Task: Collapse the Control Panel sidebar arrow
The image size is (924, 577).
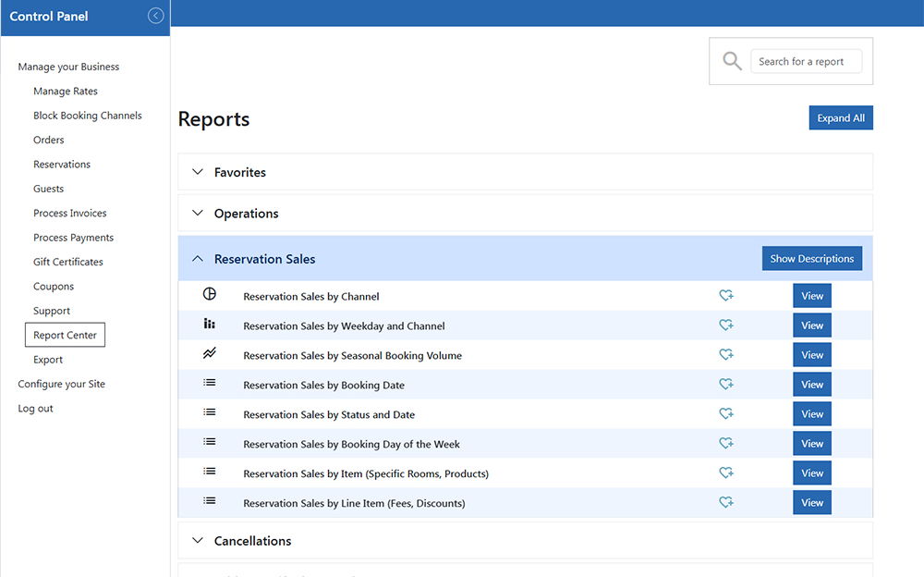Action: point(155,16)
